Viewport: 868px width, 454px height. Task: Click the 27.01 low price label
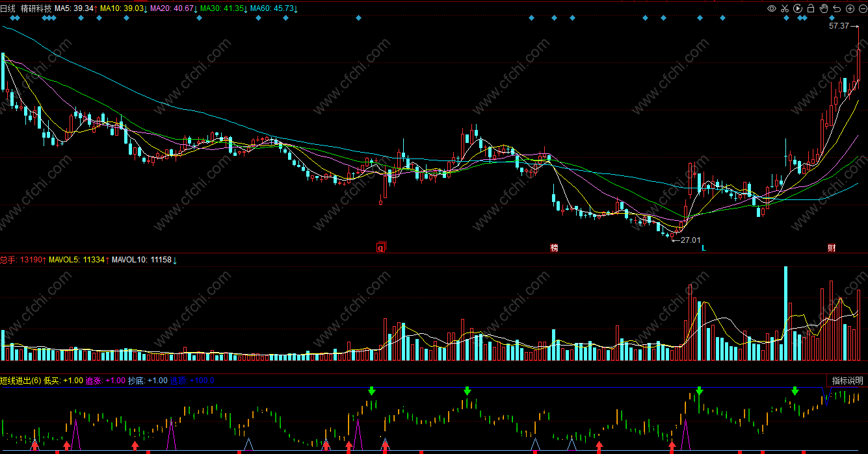pos(690,240)
